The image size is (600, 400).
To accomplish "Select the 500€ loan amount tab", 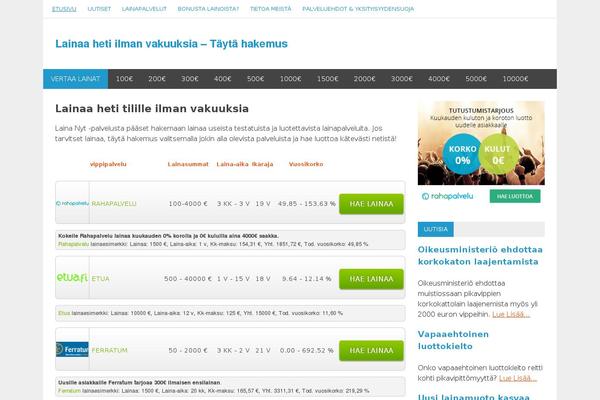I will [x=256, y=79].
